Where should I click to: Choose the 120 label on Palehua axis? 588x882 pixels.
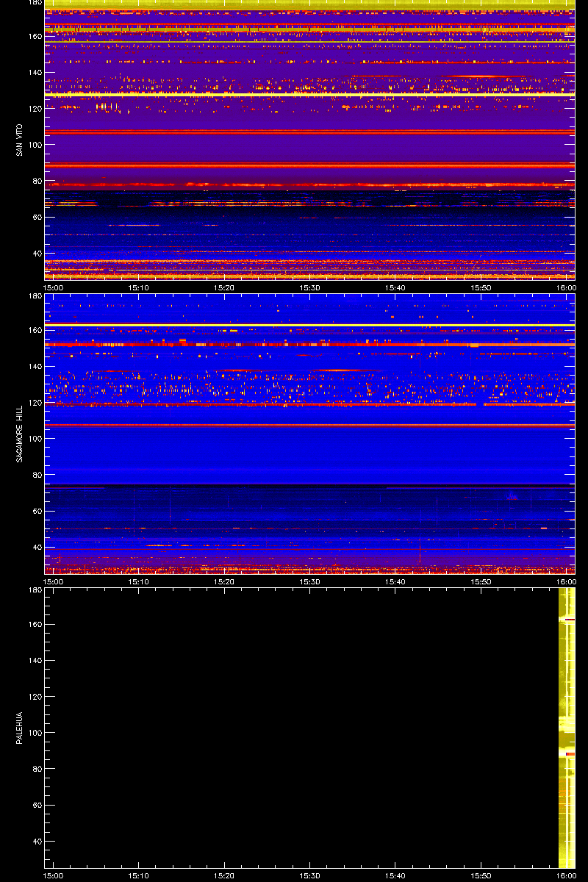35,697
